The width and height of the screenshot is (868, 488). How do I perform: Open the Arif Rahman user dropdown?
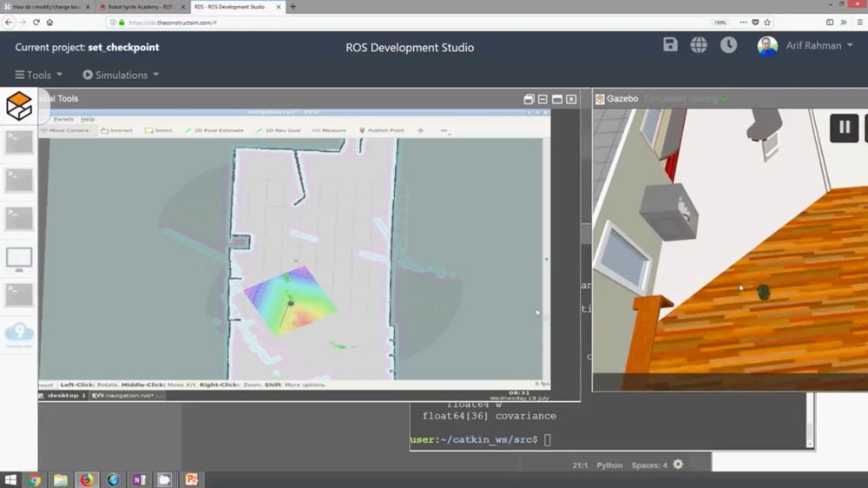tap(819, 46)
